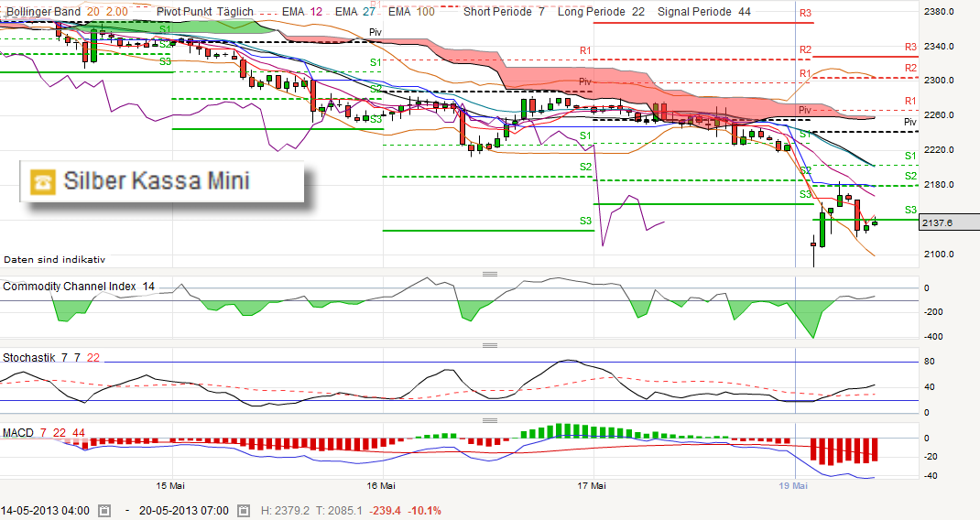The image size is (980, 520).
Task: Grab the divider handle above Commodity Channel Index
Action: pos(490,274)
